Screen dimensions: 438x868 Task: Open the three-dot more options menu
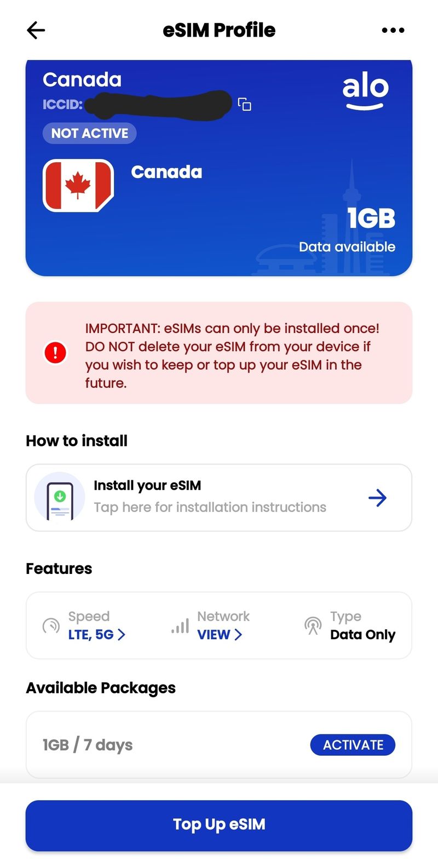coord(393,30)
